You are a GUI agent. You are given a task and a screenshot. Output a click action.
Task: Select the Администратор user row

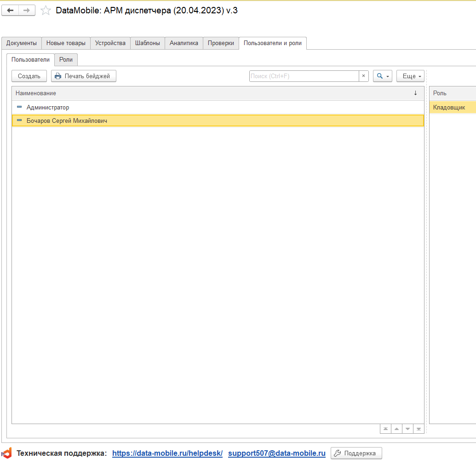[x=48, y=108]
